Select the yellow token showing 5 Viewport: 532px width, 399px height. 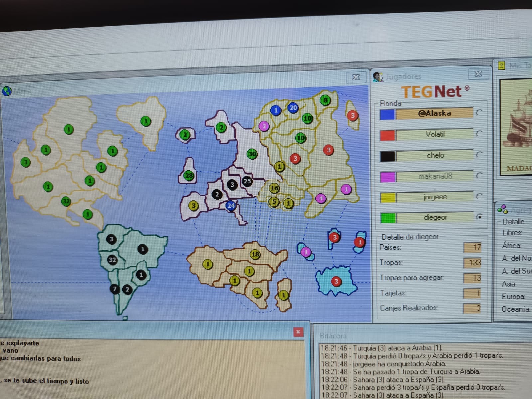(x=274, y=201)
